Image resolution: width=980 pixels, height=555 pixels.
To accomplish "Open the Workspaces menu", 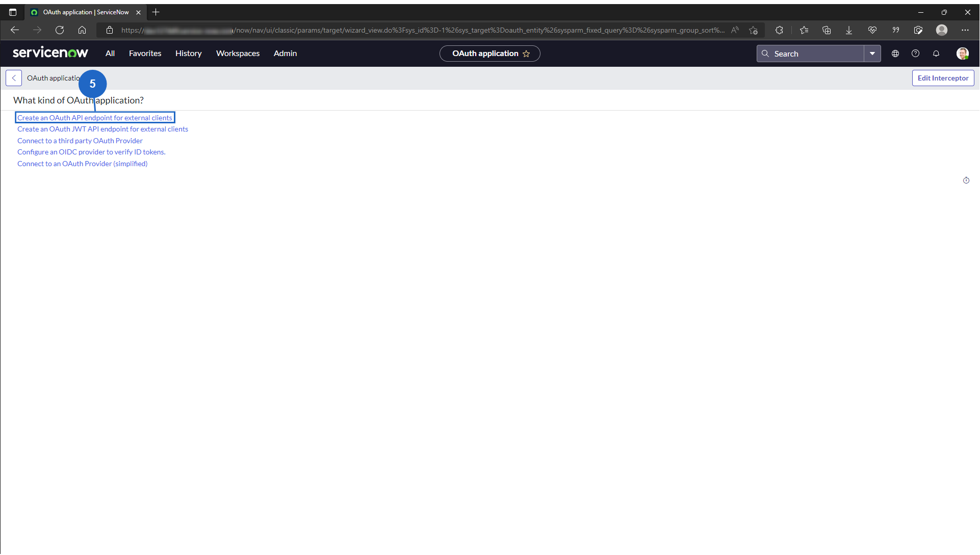I will pos(238,54).
